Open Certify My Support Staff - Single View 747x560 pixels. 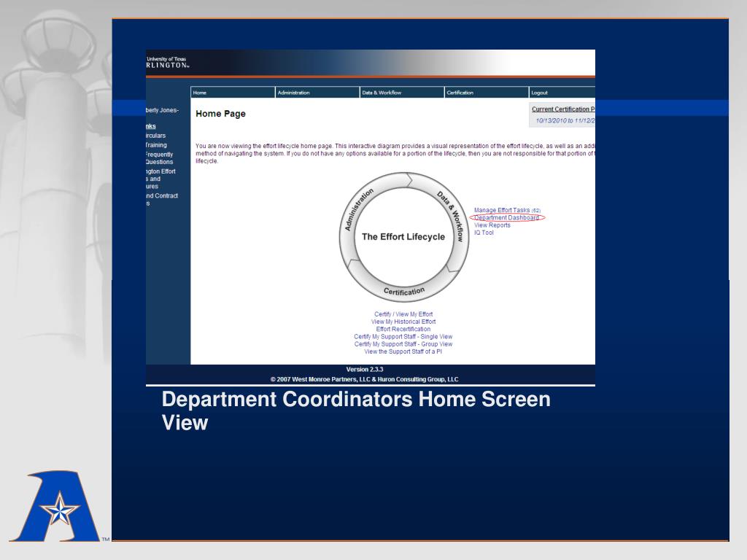(403, 337)
